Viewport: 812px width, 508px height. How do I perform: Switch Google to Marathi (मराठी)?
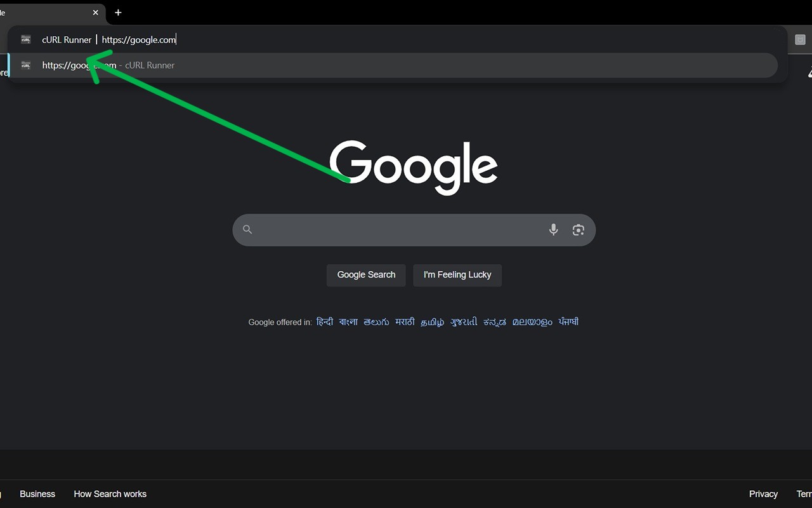point(405,322)
